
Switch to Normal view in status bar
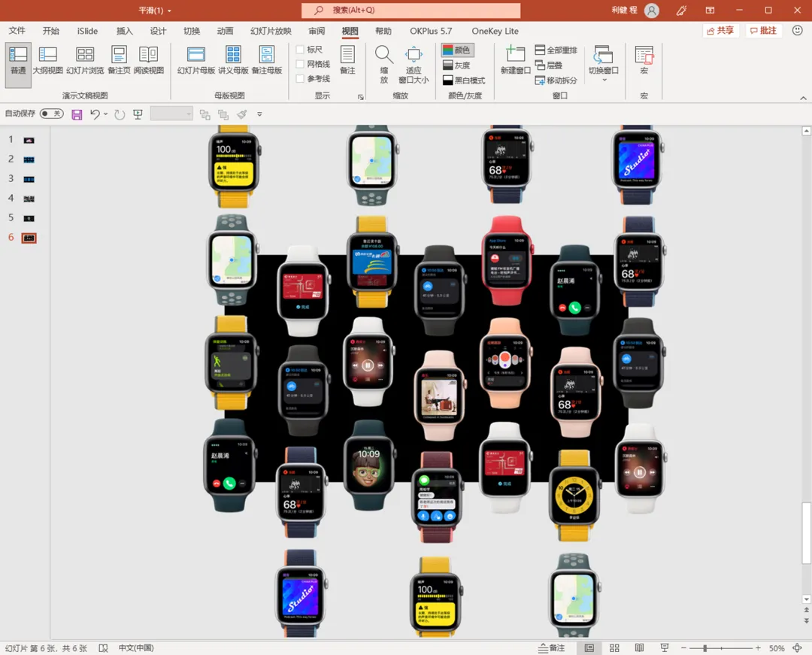(589, 647)
